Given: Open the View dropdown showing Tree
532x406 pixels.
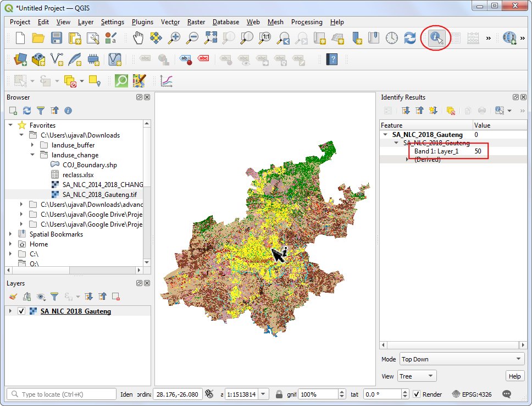Looking at the screenshot, I should 418,376.
